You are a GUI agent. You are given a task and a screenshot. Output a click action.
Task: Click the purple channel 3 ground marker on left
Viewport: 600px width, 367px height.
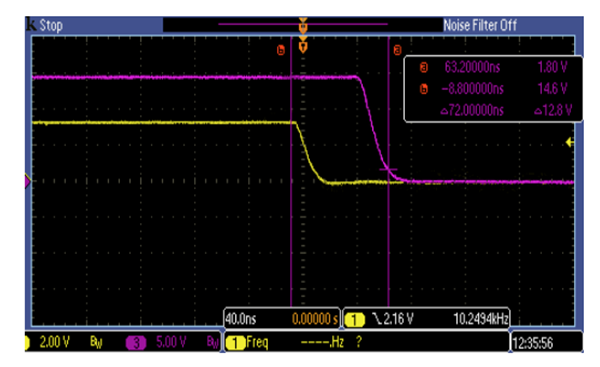[28, 181]
